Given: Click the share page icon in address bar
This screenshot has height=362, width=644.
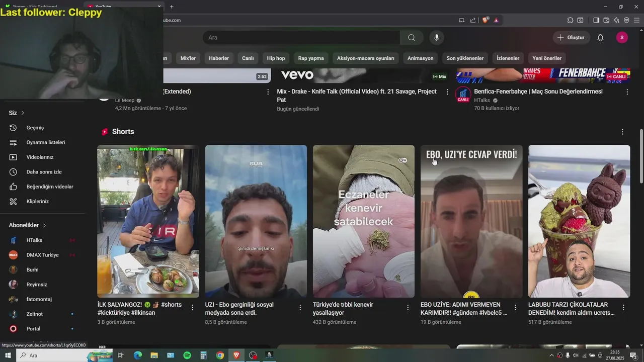Looking at the screenshot, I should click(473, 20).
